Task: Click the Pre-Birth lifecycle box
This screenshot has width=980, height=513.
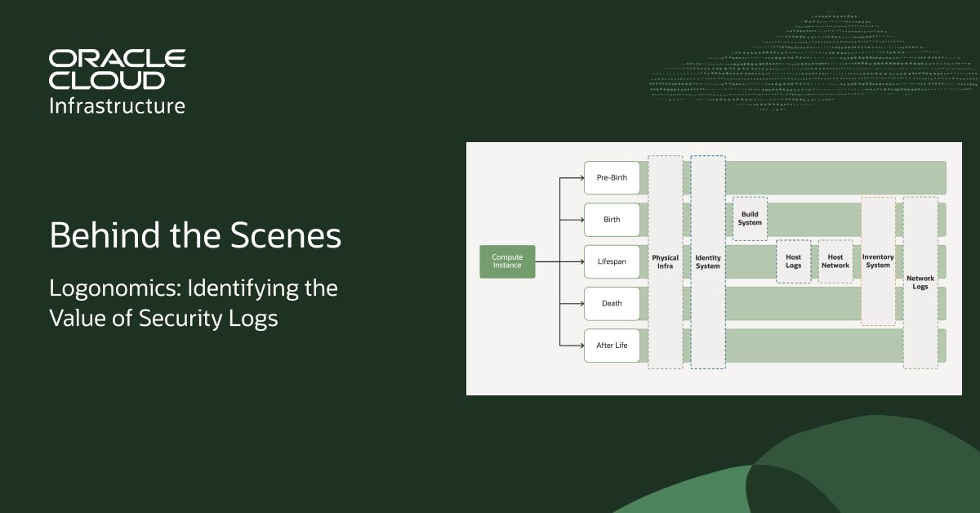Action: (612, 177)
